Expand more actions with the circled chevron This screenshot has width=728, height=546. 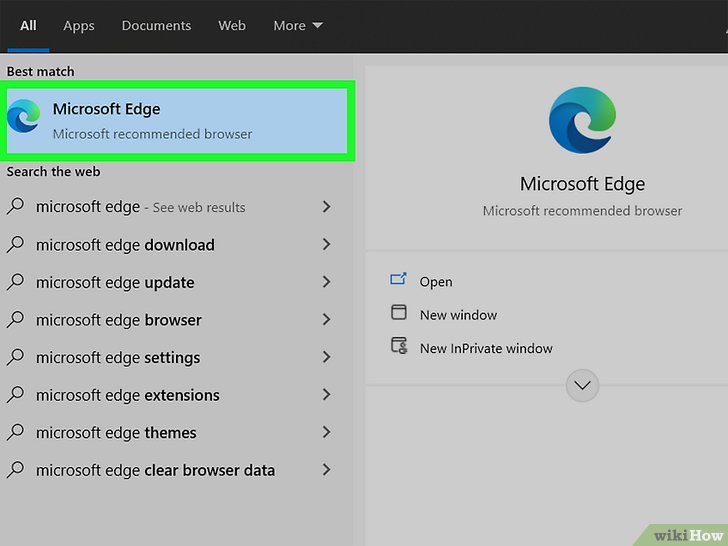(x=582, y=385)
